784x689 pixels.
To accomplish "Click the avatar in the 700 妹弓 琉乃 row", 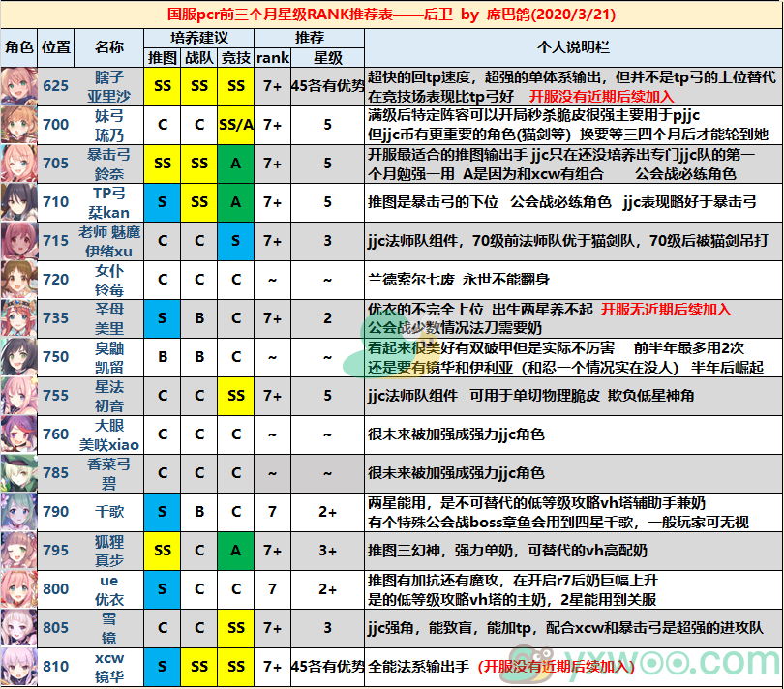I will click(x=19, y=125).
